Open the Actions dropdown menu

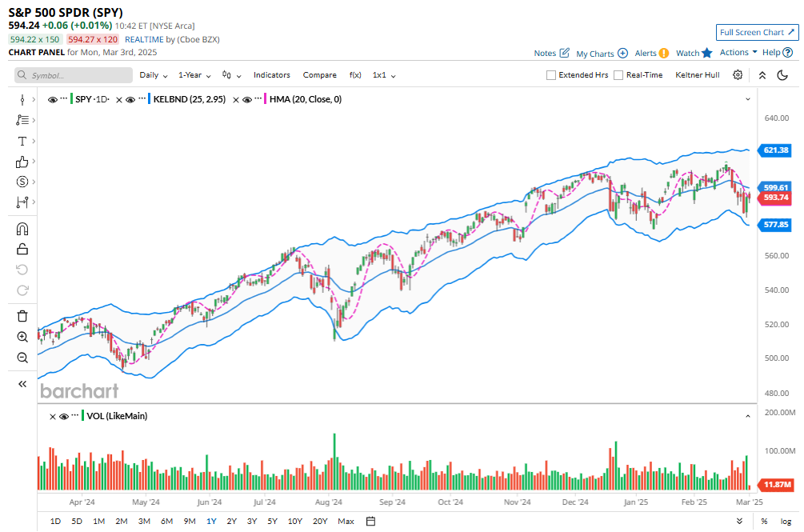[738, 53]
